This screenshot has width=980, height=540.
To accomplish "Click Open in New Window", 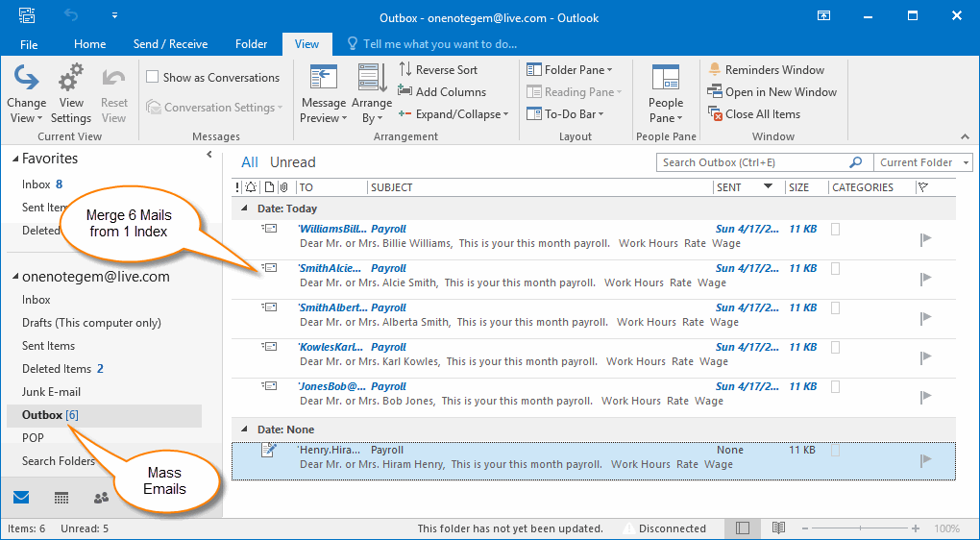I will coord(772,92).
